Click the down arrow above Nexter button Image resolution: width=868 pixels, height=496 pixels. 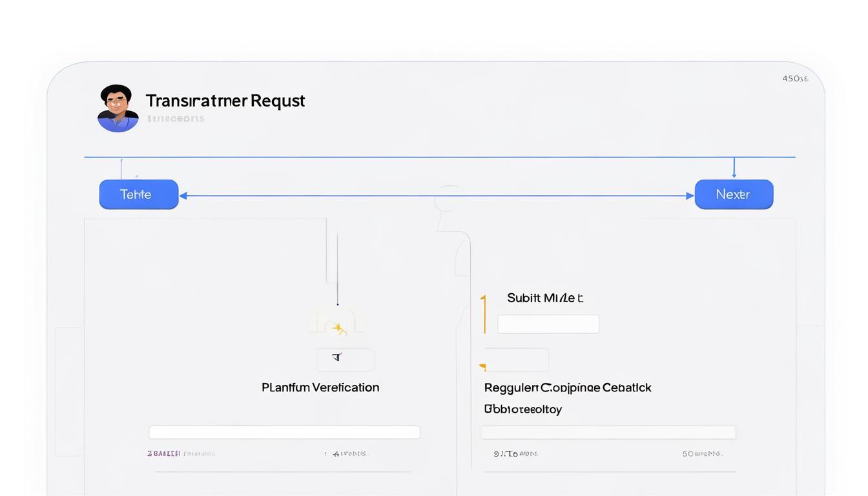point(734,172)
